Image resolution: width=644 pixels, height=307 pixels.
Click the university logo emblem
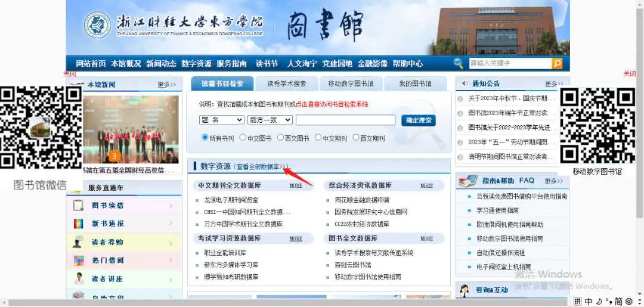pos(97,24)
